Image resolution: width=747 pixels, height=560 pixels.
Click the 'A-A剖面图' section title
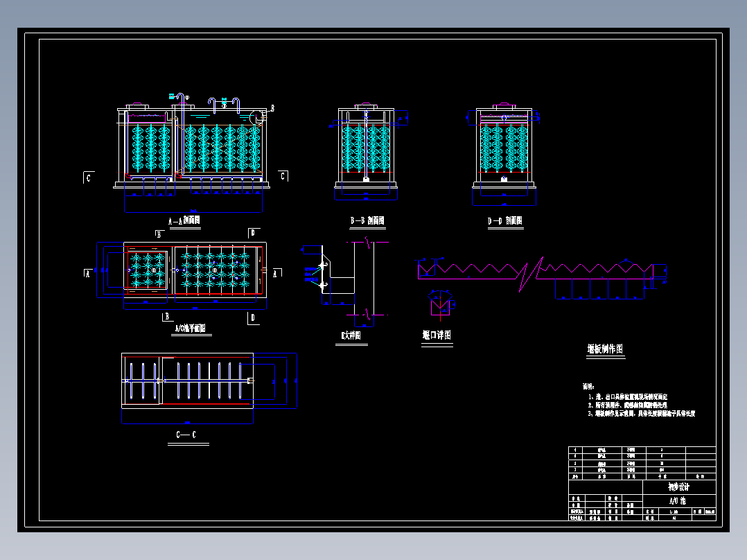pos(184,220)
